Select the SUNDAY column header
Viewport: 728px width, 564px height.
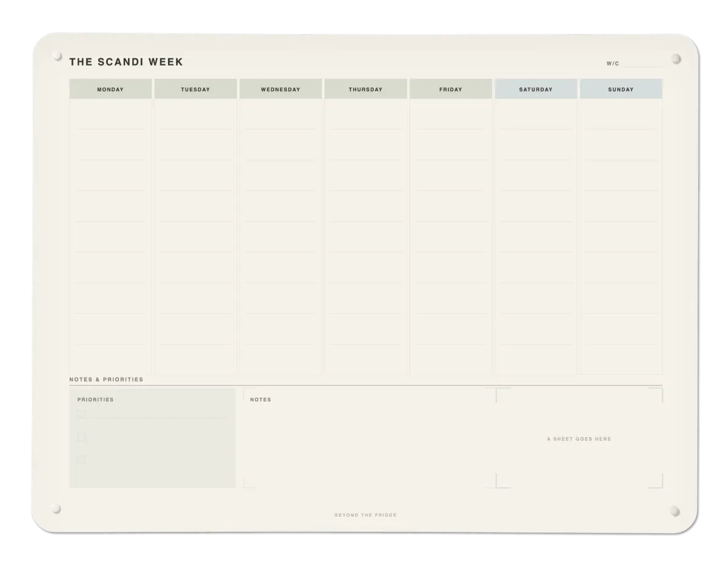[x=621, y=89]
